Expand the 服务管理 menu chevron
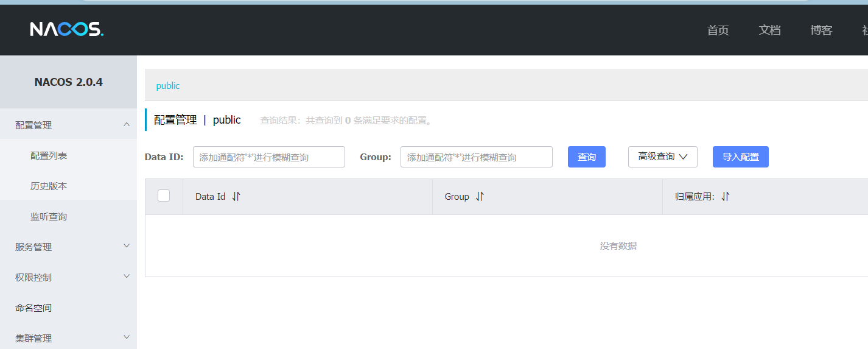The height and width of the screenshot is (349, 868). coord(127,246)
